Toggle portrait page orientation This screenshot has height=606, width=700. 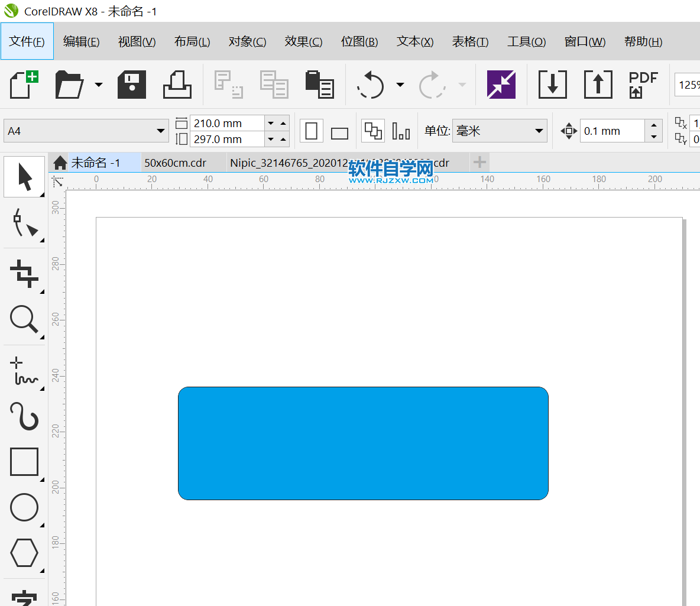click(312, 131)
